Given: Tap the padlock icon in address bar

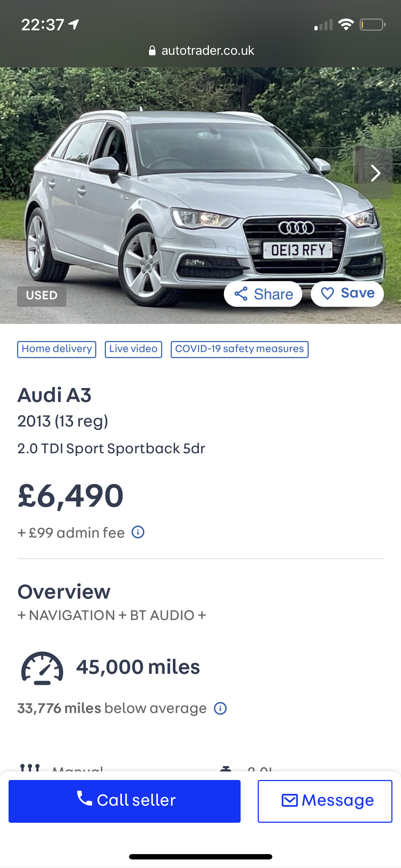Looking at the screenshot, I should point(152,51).
